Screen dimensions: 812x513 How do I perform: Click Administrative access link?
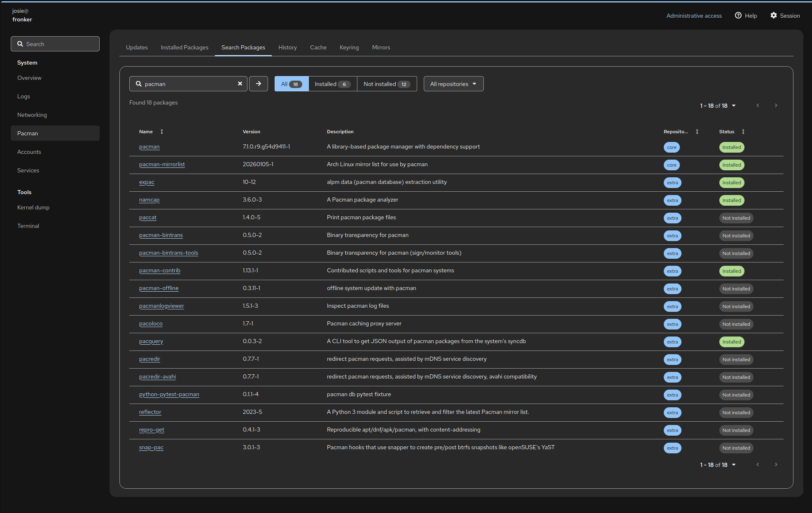pos(694,16)
